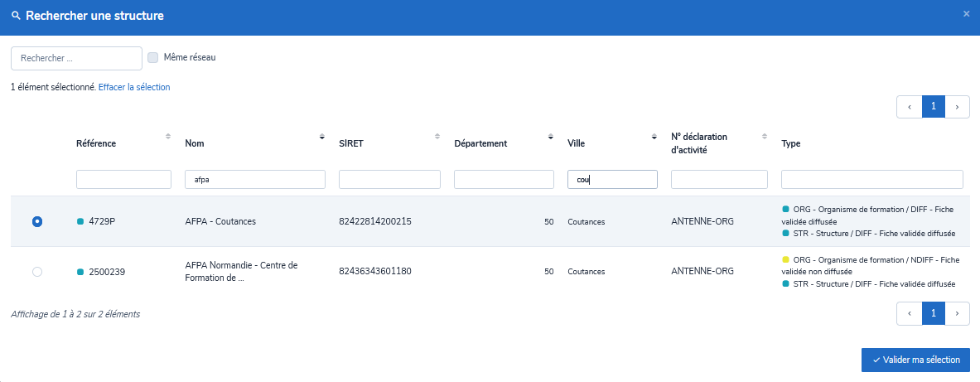The image size is (980, 382).
Task: Click the Type column header
Action: pyautogui.click(x=790, y=144)
